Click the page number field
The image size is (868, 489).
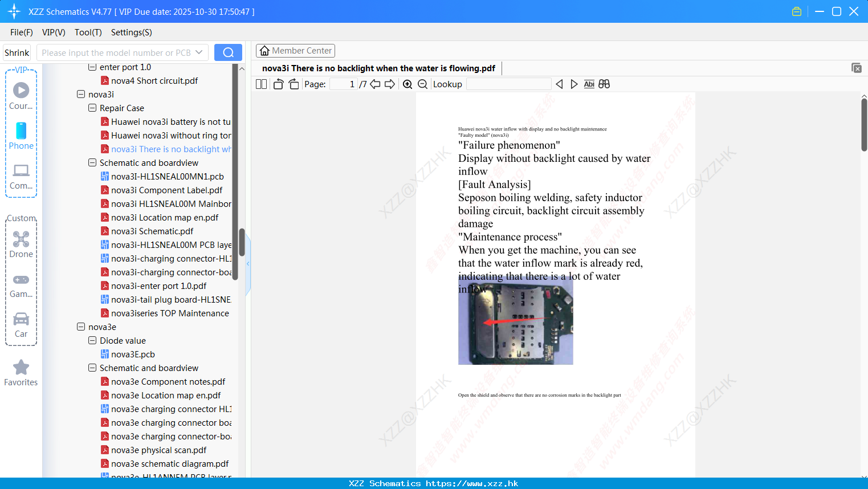click(x=344, y=84)
